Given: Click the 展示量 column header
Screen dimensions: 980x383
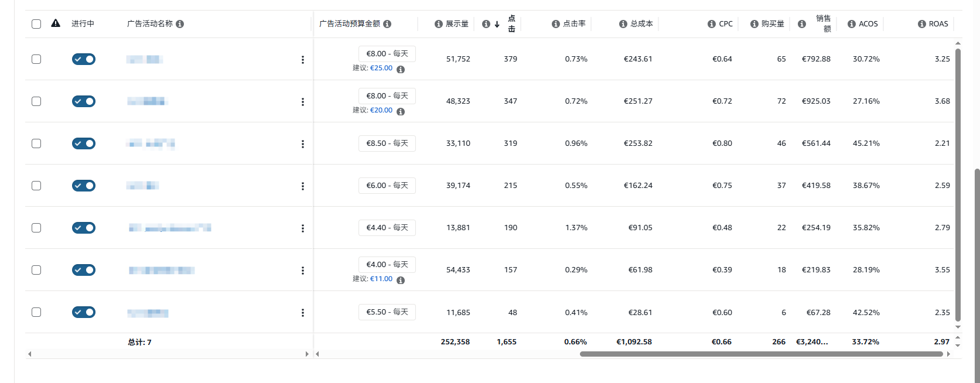Looking at the screenshot, I should [457, 24].
